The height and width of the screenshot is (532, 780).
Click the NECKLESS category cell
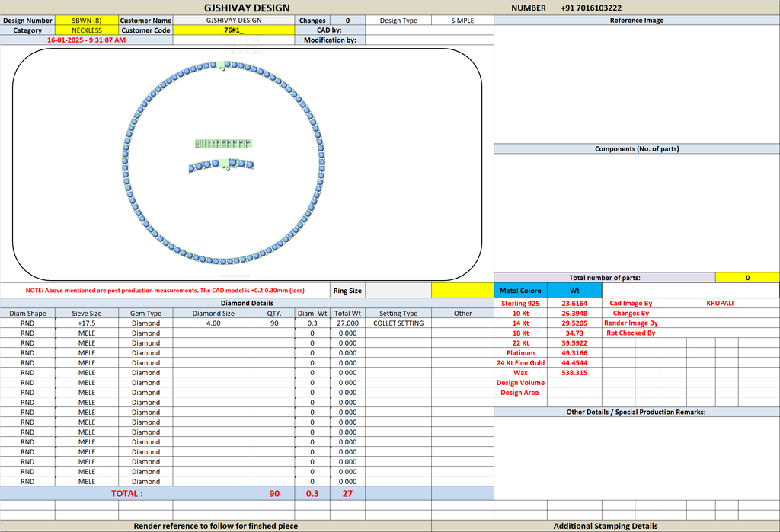point(87,30)
